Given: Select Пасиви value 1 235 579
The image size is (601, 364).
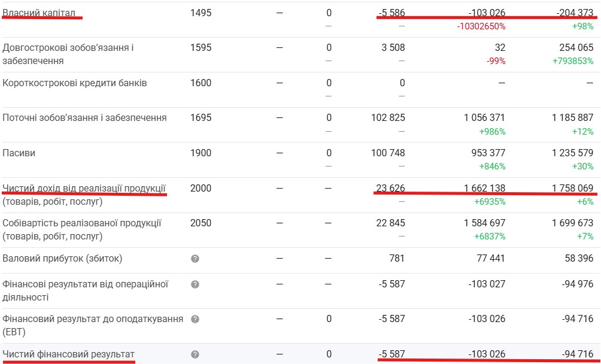Looking at the screenshot, I should 572,153.
